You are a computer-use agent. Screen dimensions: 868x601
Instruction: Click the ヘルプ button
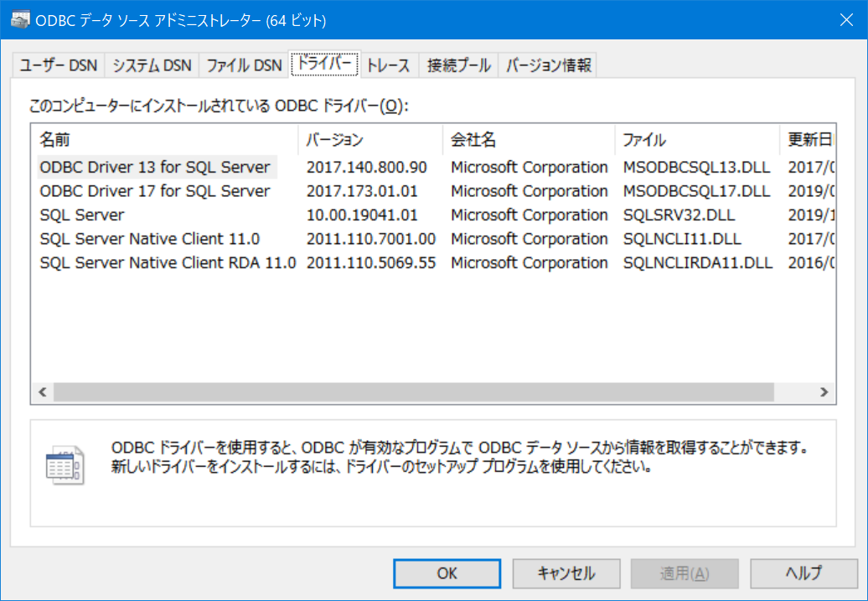point(803,573)
